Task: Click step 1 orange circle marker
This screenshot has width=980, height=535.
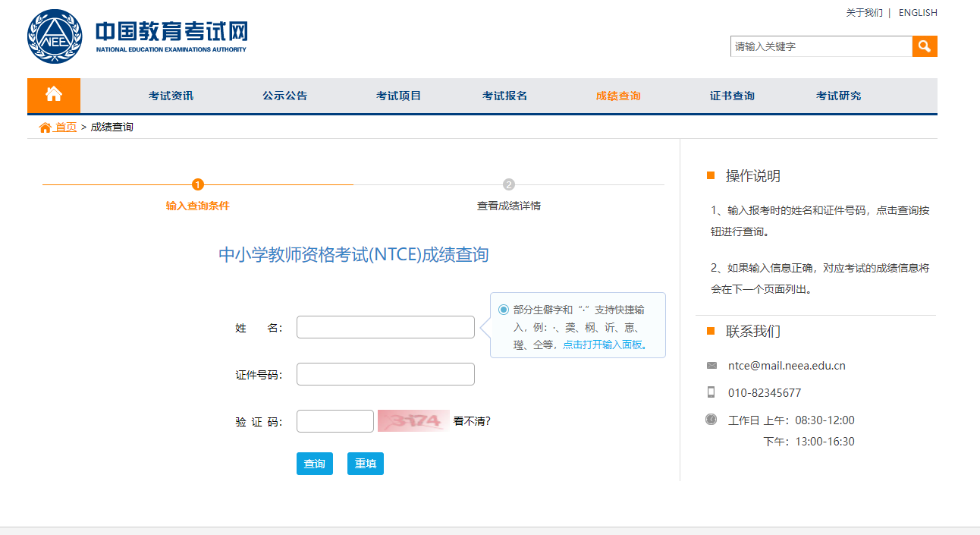Action: click(x=198, y=184)
